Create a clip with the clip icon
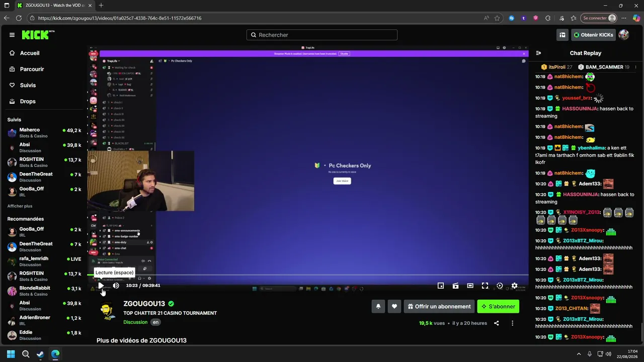 (455, 286)
